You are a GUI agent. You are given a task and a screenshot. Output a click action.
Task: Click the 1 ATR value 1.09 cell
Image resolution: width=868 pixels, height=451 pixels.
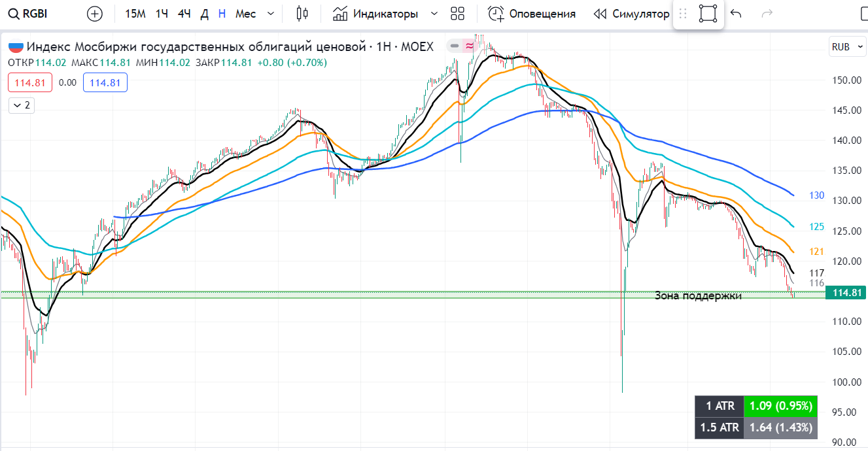[x=781, y=406]
